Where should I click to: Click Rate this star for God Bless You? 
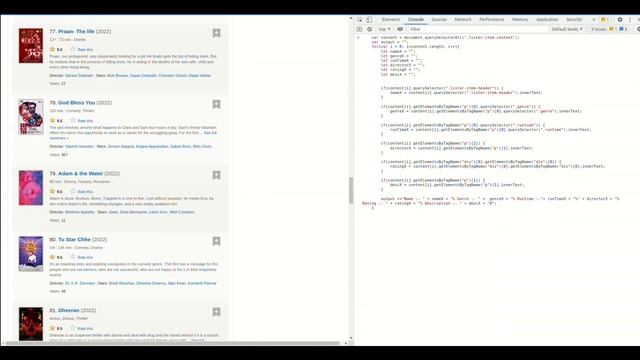pos(73,120)
